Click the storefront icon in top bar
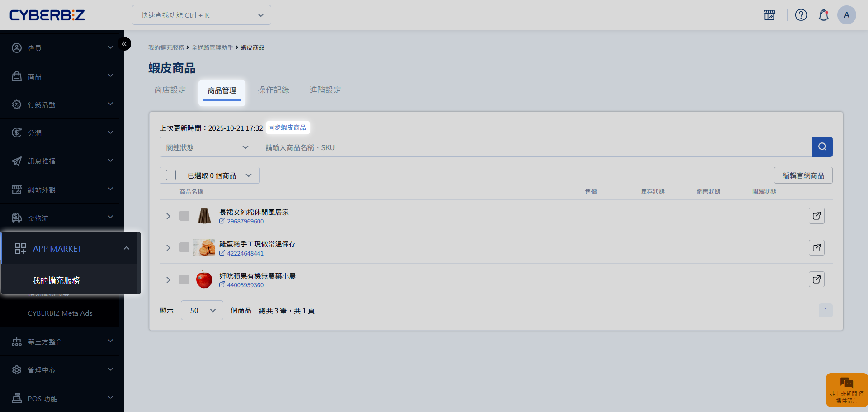 (x=769, y=15)
